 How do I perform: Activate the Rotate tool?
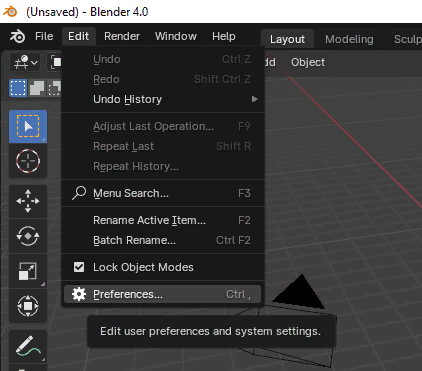[28, 236]
